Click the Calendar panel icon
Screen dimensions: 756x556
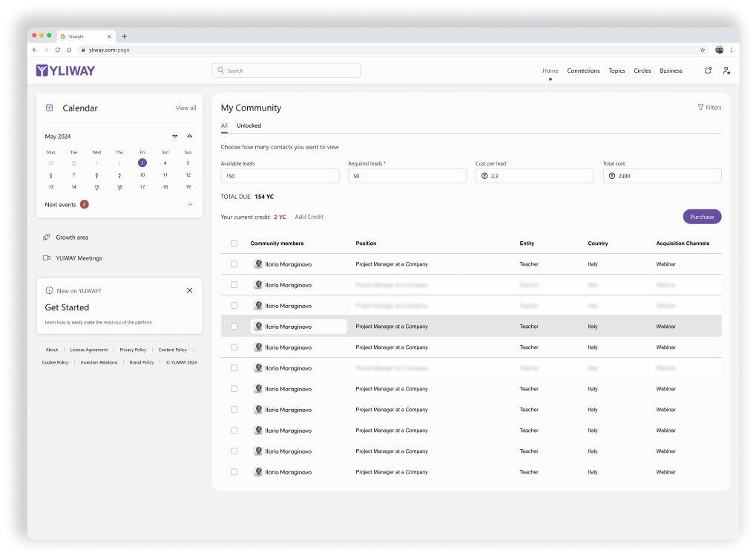[49, 108]
